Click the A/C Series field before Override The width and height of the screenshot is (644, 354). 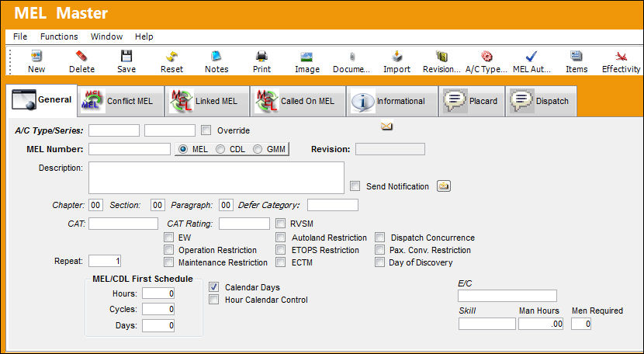[x=170, y=130]
